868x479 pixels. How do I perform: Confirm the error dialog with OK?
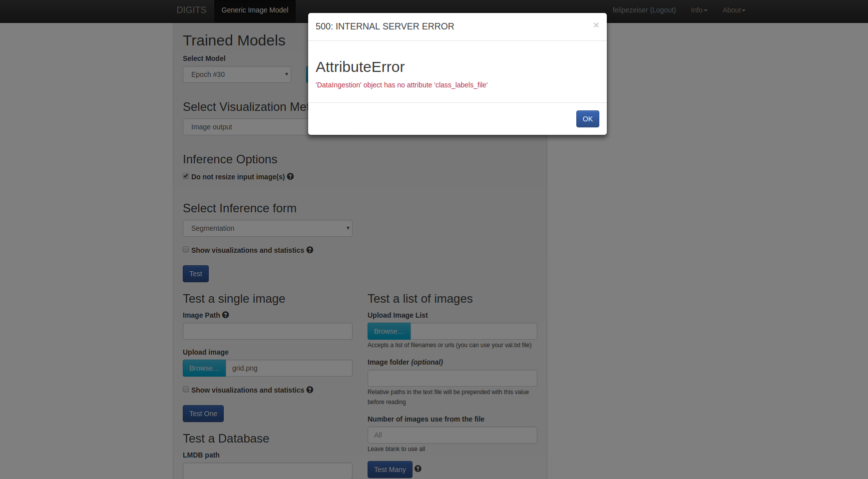point(588,119)
